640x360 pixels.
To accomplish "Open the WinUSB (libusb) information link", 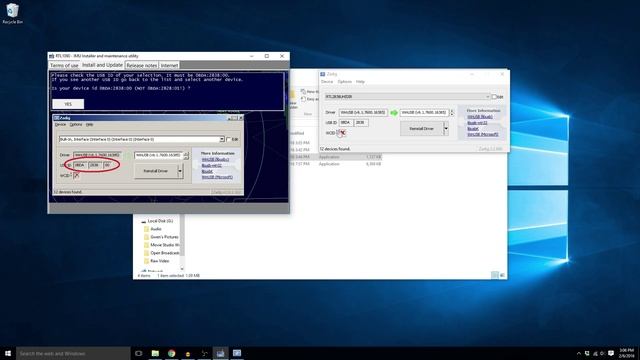I will [480, 117].
